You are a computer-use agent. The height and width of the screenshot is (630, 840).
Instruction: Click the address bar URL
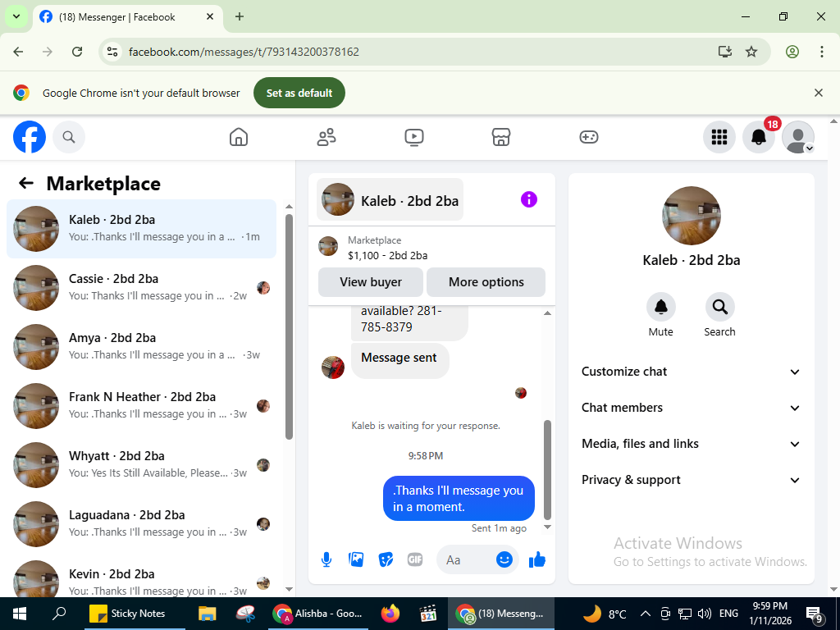[x=244, y=52]
